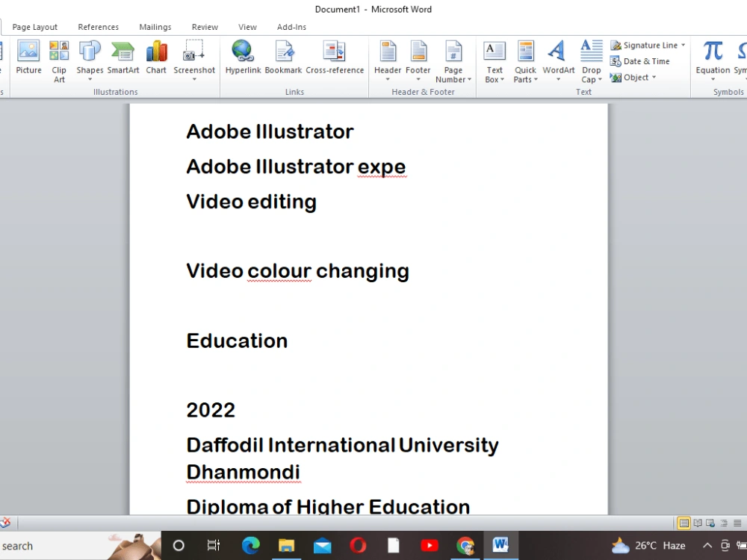Open the WordArt gallery
The width and height of the screenshot is (747, 560).
click(x=558, y=61)
